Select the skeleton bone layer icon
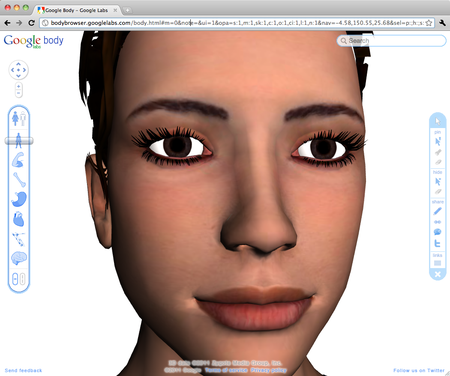Viewport: 450px width, 376px height. pos(19,179)
